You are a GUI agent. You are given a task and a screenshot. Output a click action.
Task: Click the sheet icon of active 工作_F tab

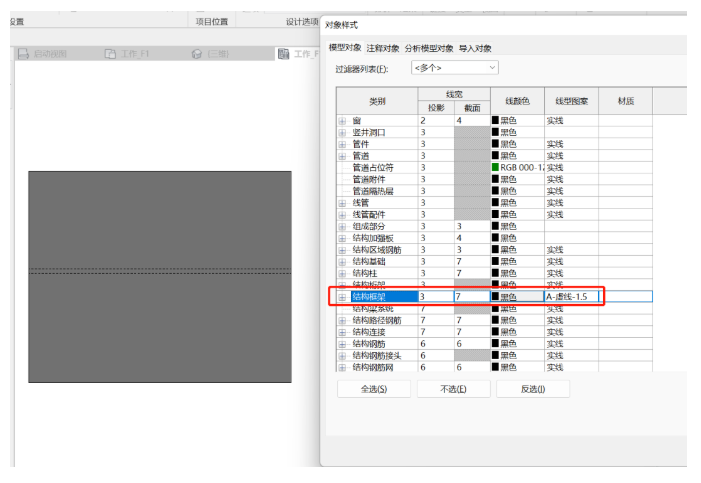(283, 54)
